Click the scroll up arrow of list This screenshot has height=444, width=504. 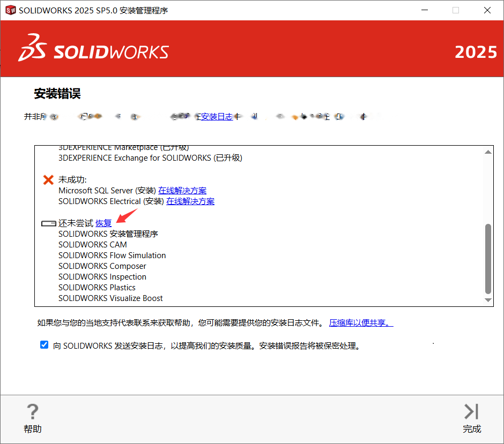click(x=488, y=152)
